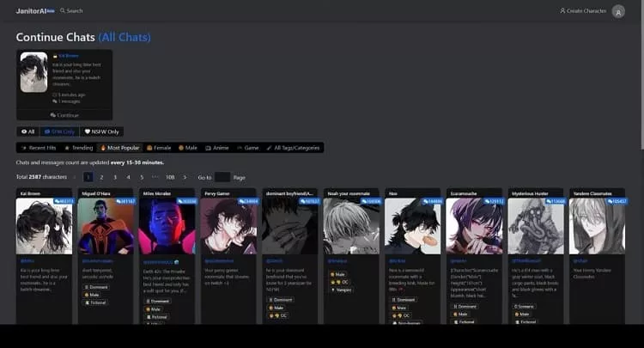Filter by Female category tab
The width and height of the screenshot is (644, 348).
[159, 148]
